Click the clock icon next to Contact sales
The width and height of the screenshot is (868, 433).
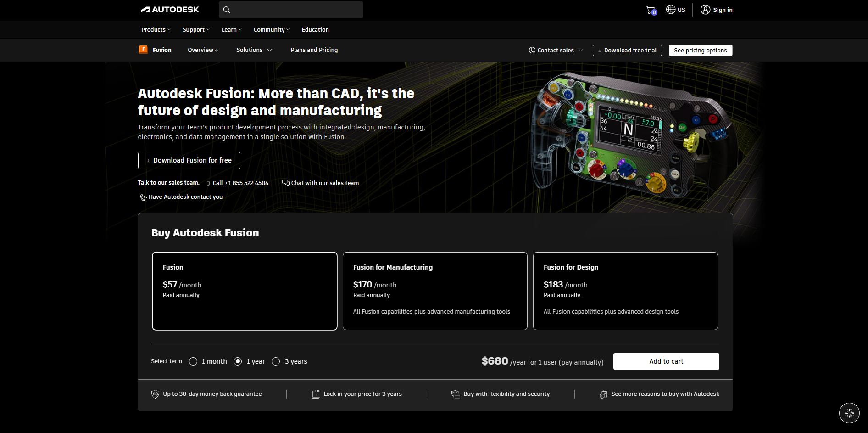point(532,50)
